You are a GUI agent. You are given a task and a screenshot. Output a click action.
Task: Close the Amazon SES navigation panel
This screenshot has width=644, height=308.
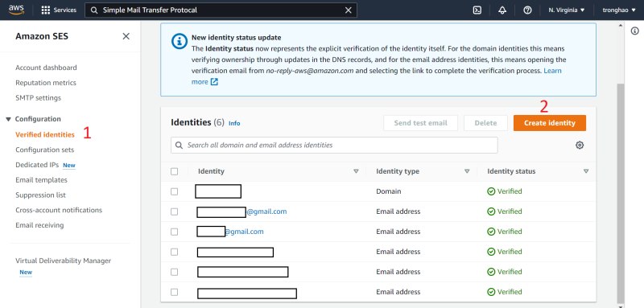coord(126,36)
